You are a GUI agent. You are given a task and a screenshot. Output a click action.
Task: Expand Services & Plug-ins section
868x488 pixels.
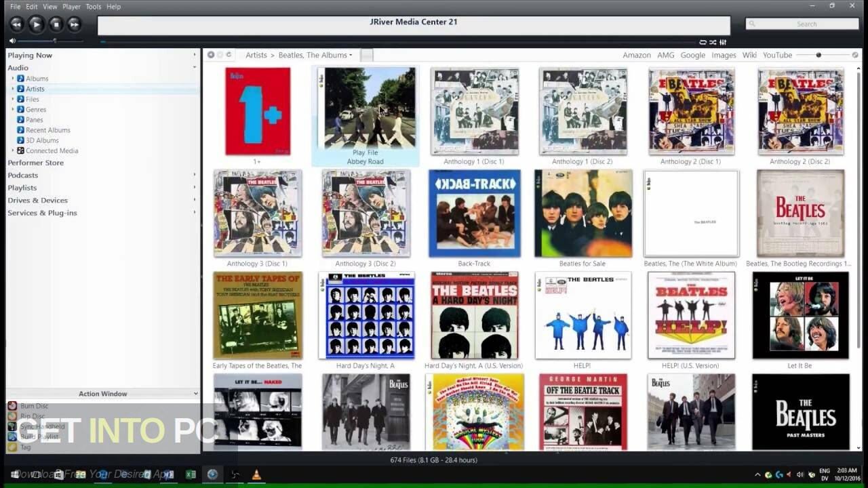(x=195, y=212)
